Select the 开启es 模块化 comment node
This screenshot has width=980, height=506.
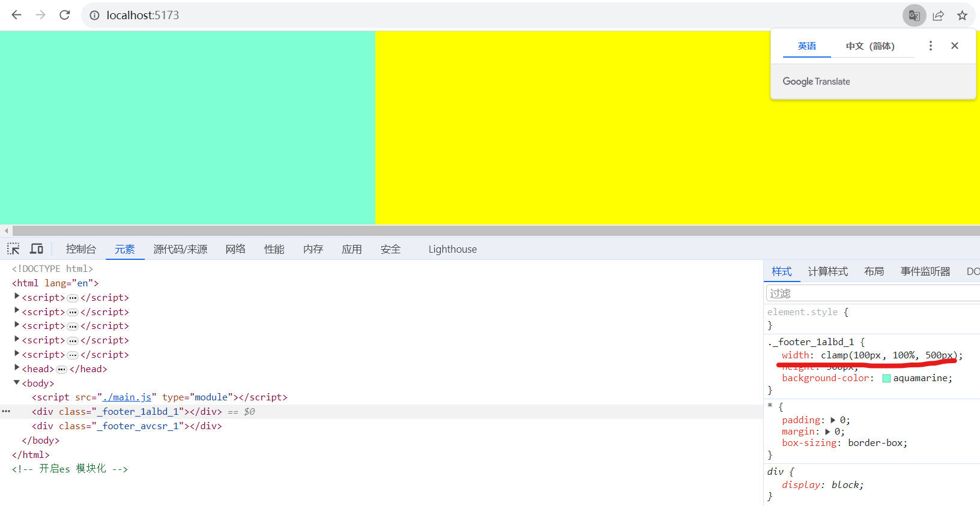click(x=70, y=469)
